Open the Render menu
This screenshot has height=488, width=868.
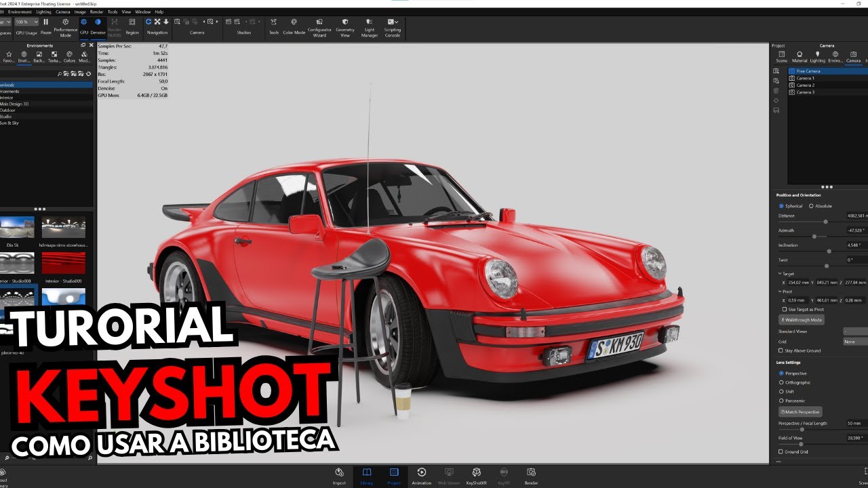[x=97, y=12]
